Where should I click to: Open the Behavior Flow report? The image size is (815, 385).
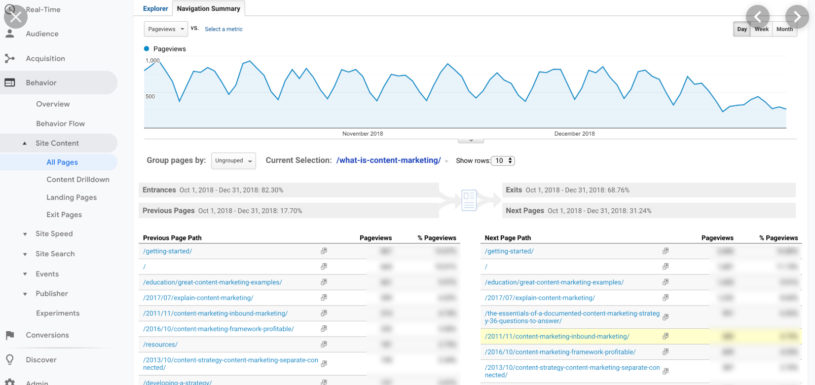click(60, 124)
